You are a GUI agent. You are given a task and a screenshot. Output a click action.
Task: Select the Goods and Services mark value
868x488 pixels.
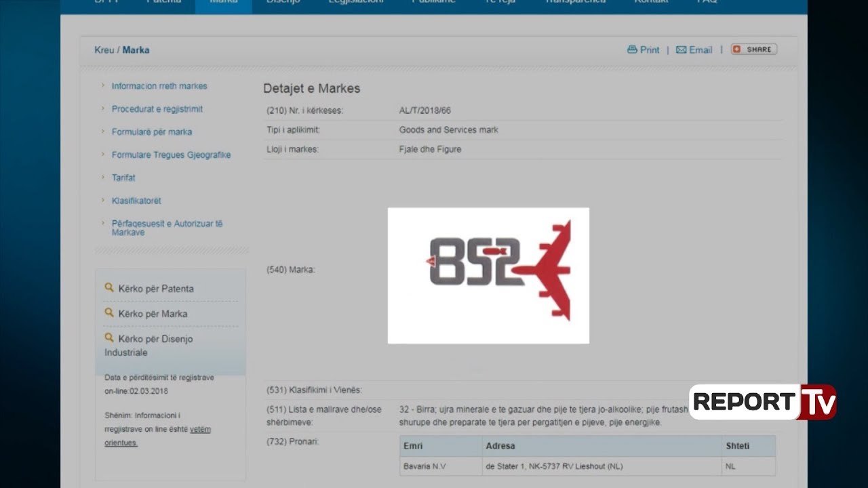[448, 129]
